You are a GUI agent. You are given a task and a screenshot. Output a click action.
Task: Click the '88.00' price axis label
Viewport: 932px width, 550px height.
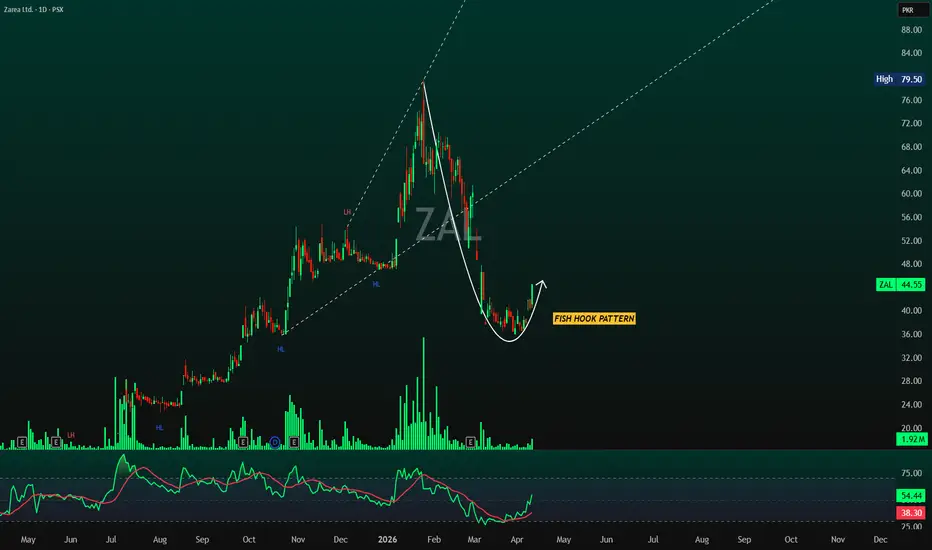911,30
